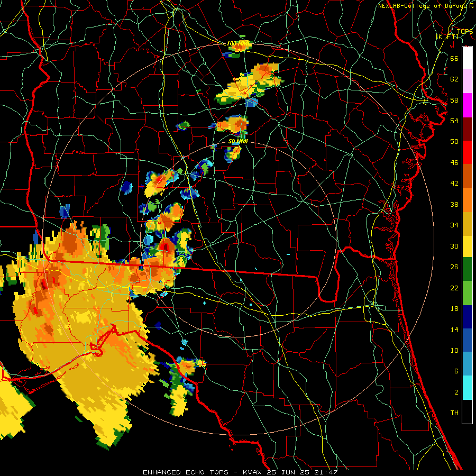Select the dark maroon legend band

tap(467, 129)
